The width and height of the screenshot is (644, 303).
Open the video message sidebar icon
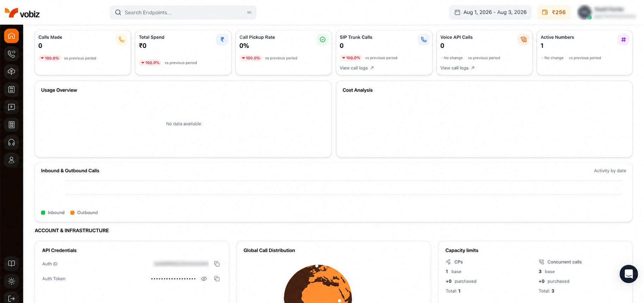(12, 107)
